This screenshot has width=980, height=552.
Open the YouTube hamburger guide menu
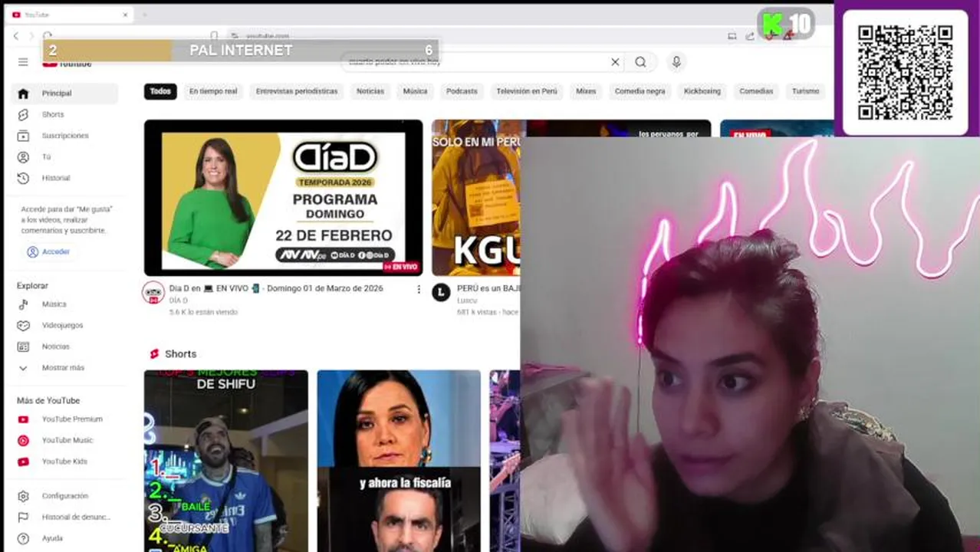pos(23,62)
